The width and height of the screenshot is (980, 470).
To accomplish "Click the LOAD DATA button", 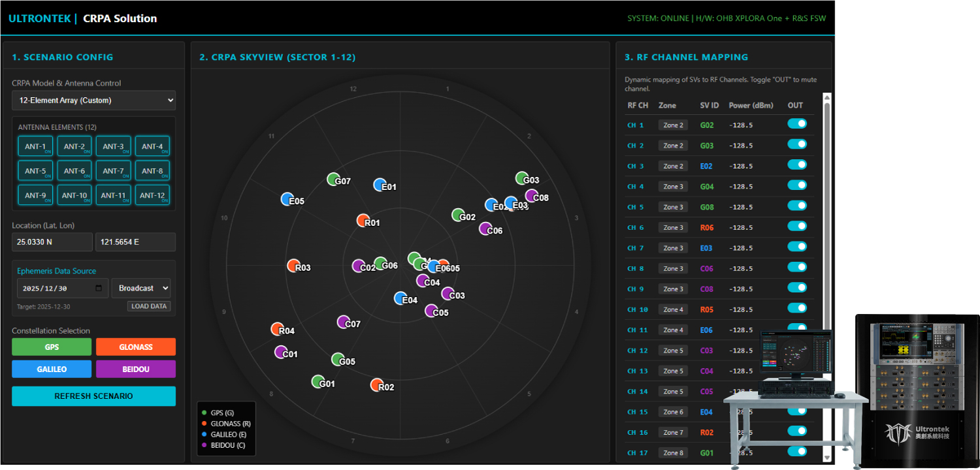I will point(149,306).
